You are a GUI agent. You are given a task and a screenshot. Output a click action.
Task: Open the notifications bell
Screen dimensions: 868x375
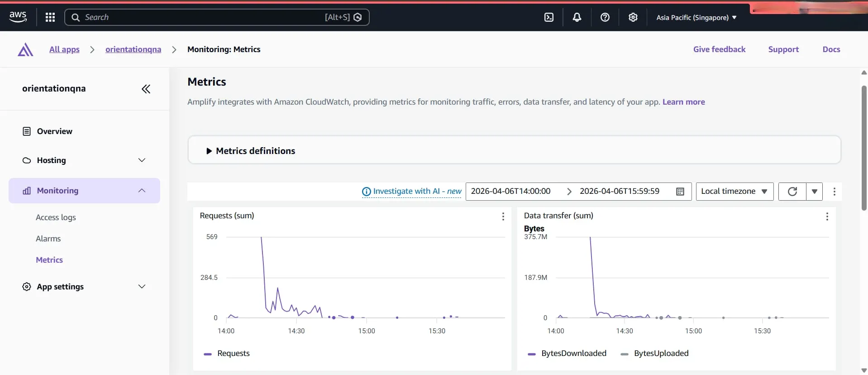pos(577,17)
